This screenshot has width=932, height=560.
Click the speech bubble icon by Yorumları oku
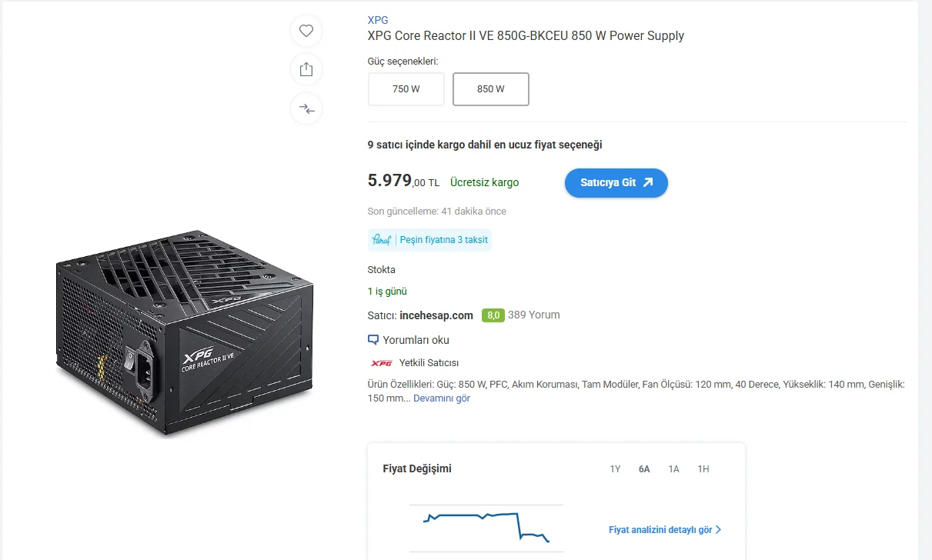(x=373, y=340)
